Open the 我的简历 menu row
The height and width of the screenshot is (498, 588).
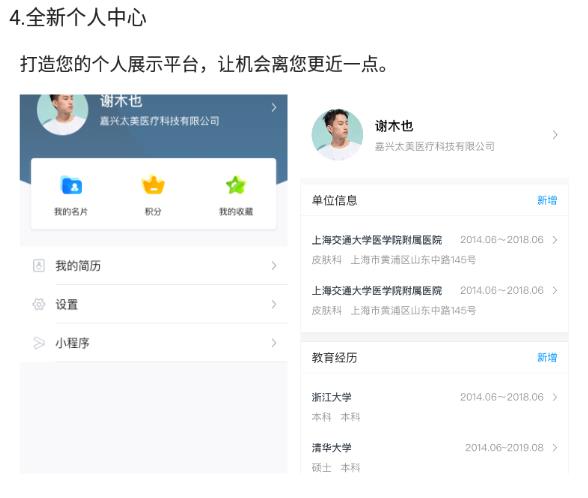click(154, 266)
